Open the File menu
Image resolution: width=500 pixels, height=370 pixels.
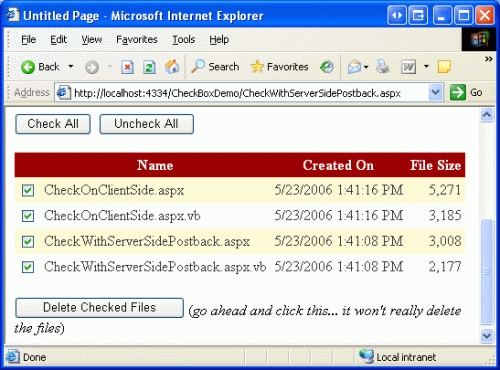click(x=28, y=39)
